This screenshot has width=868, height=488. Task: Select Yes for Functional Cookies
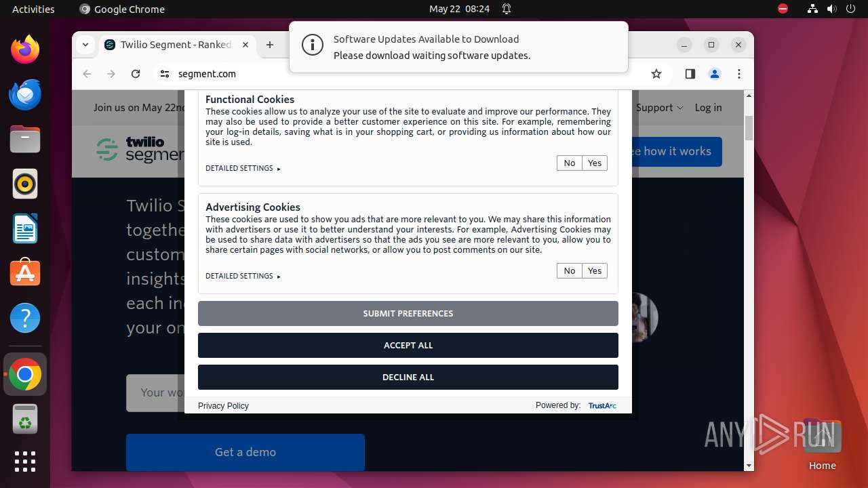pyautogui.click(x=595, y=163)
